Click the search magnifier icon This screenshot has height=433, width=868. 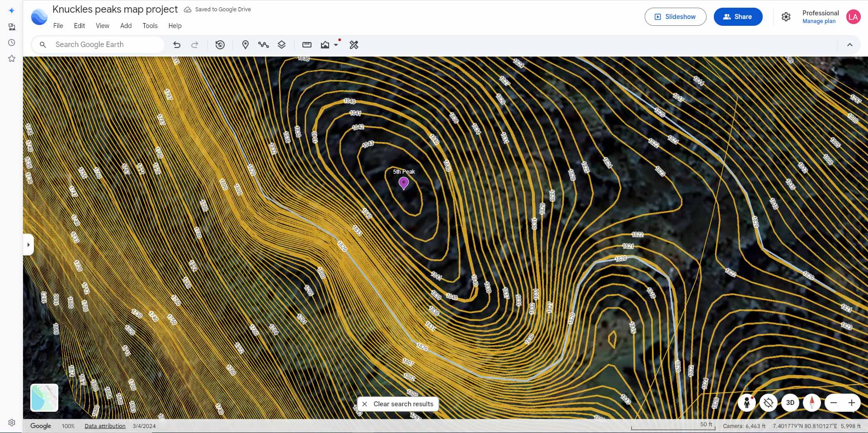(x=43, y=44)
